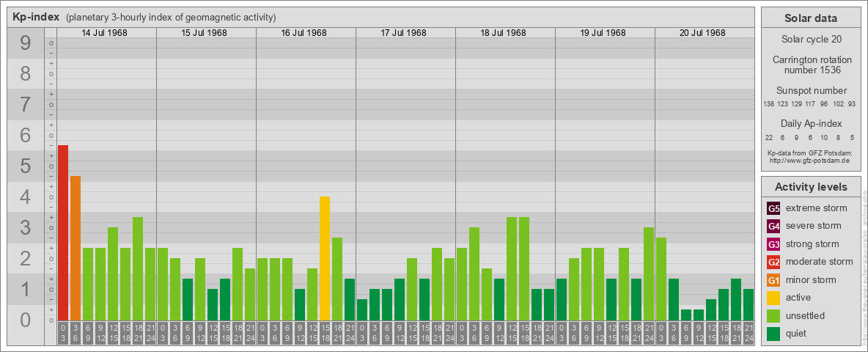Viewport: 868px width, 352px height.
Task: Click sunspot number value 129
Action: (797, 104)
